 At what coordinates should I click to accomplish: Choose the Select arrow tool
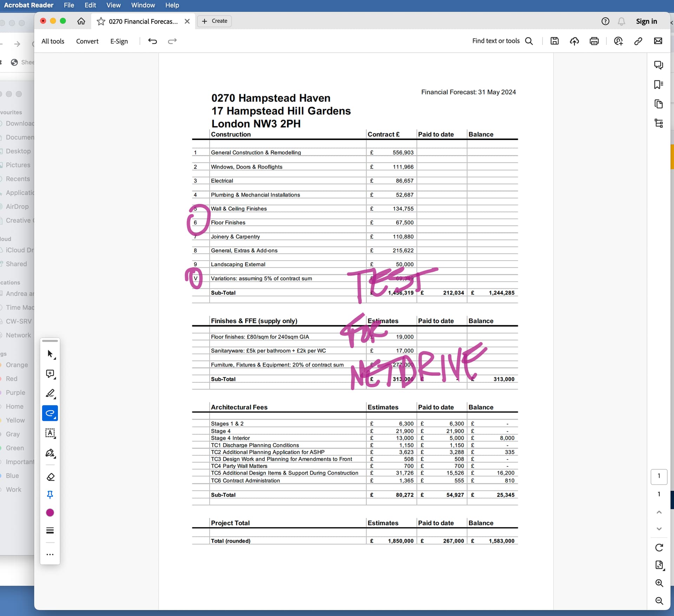click(x=50, y=354)
